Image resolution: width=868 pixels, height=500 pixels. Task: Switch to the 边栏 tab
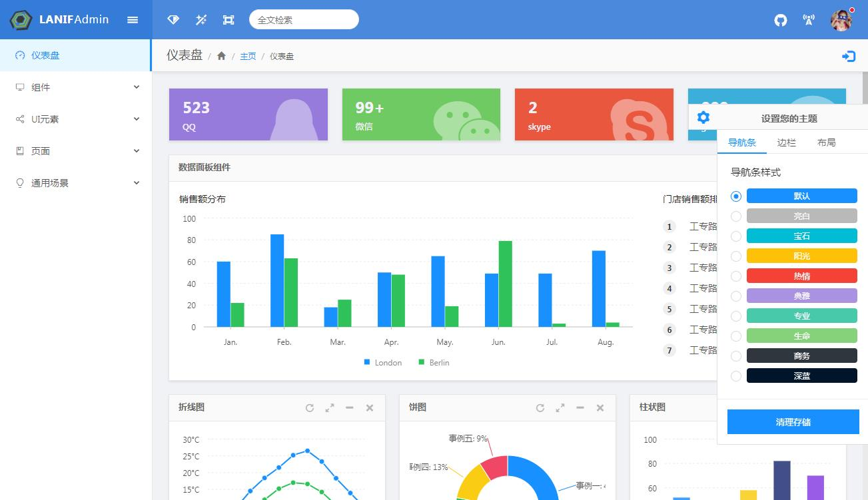tap(787, 142)
